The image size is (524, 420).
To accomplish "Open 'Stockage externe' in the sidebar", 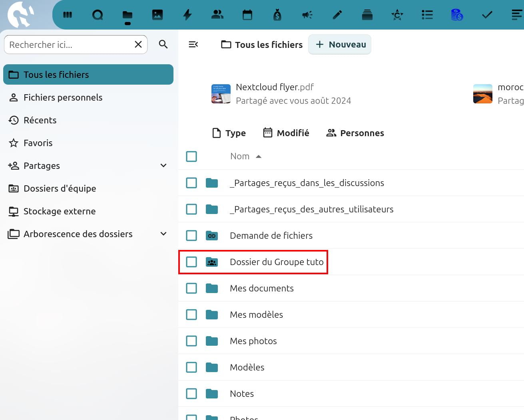I will [88, 211].
